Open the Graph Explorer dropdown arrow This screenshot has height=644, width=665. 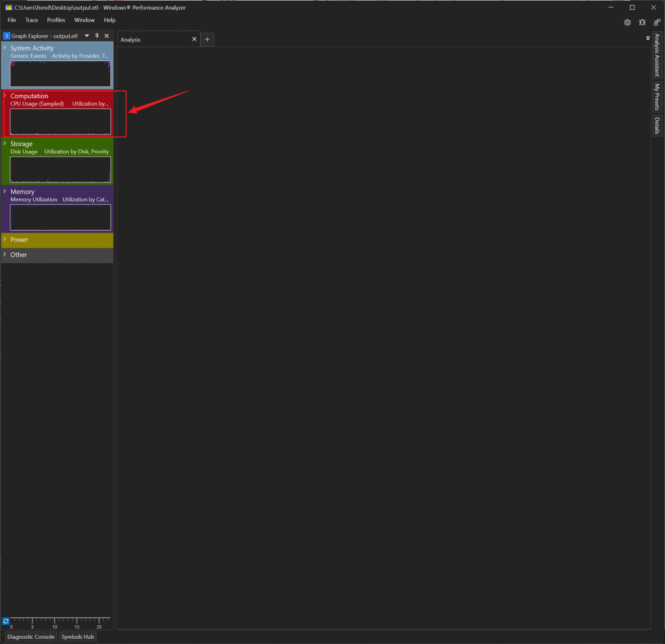pyautogui.click(x=87, y=36)
